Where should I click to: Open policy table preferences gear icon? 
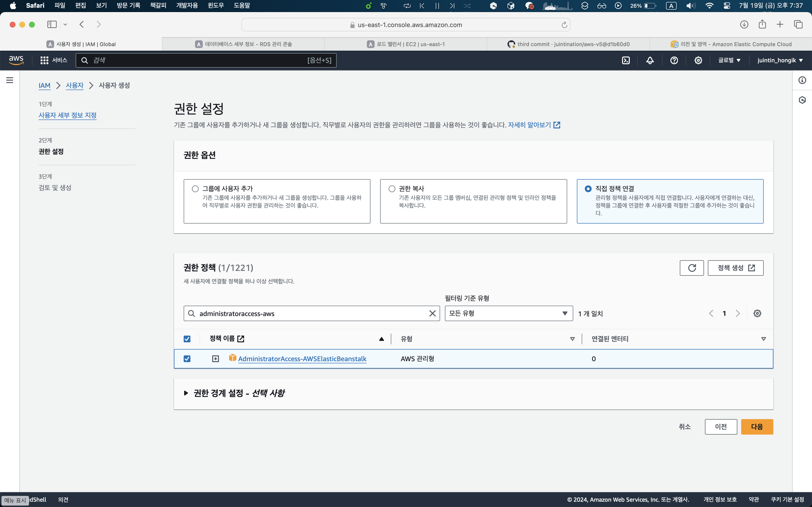(x=757, y=314)
